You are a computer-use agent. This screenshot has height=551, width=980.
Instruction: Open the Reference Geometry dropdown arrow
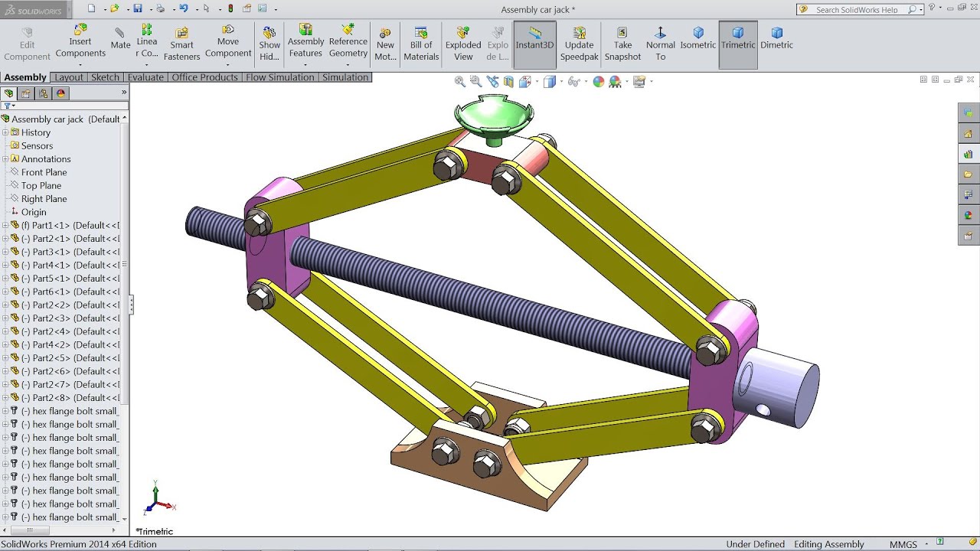(x=348, y=65)
